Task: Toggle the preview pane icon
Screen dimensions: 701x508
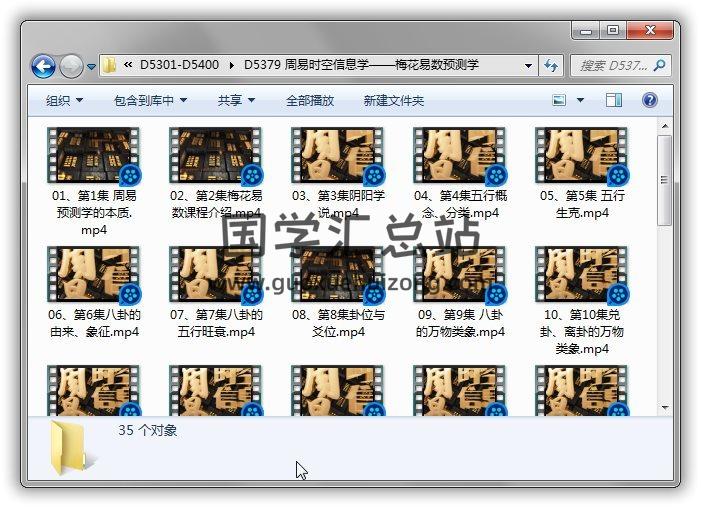Action: (x=613, y=100)
